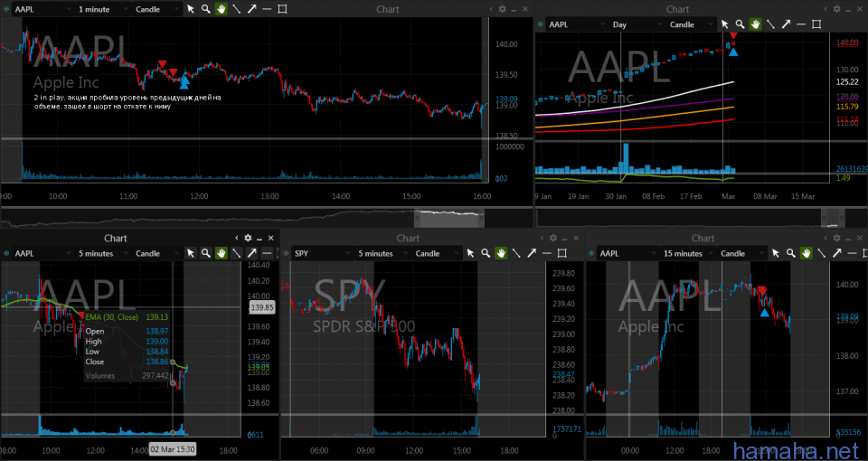The image size is (868, 461).
Task: Toggle hand pan tool in AAPL 5 minutes chart
Action: tap(222, 253)
